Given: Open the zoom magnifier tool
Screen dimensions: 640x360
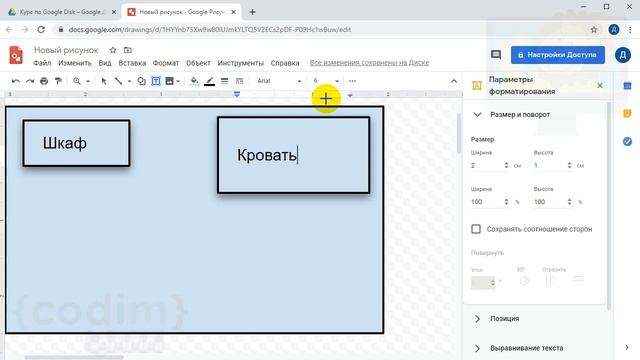Looking at the screenshot, I should click(x=77, y=81).
